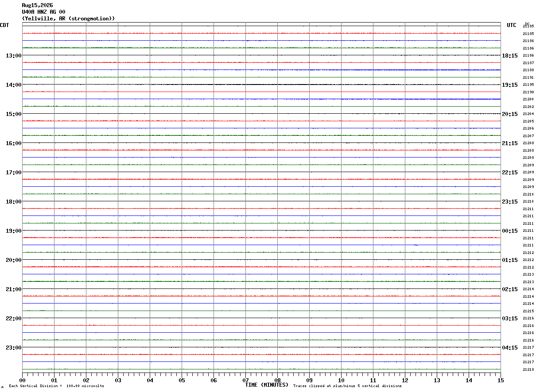Click the 07 minute tick label
The image size is (536, 392).
pos(245,380)
